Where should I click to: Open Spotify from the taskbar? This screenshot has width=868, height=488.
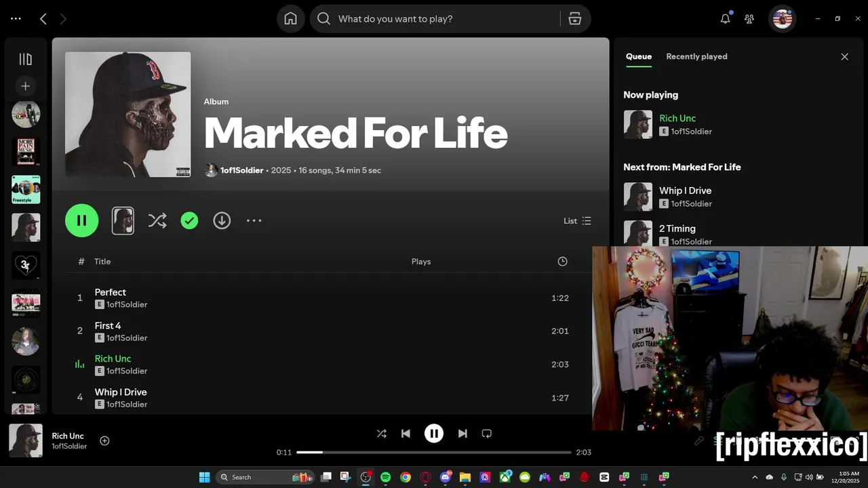click(385, 477)
